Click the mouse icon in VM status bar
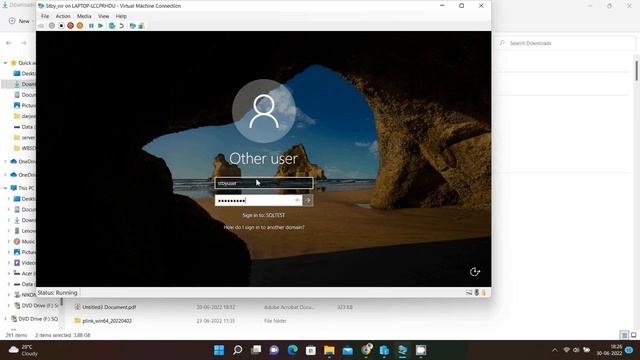 [x=476, y=292]
